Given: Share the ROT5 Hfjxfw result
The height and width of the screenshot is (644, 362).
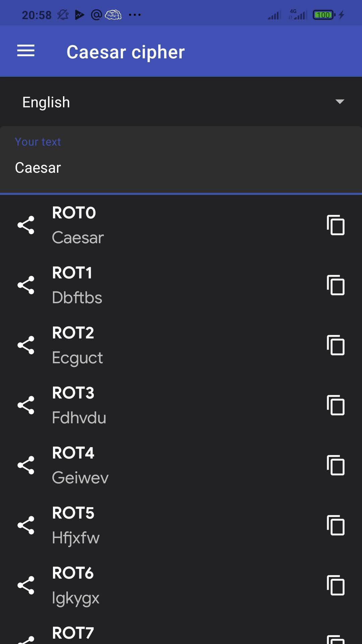Looking at the screenshot, I should click(x=26, y=525).
